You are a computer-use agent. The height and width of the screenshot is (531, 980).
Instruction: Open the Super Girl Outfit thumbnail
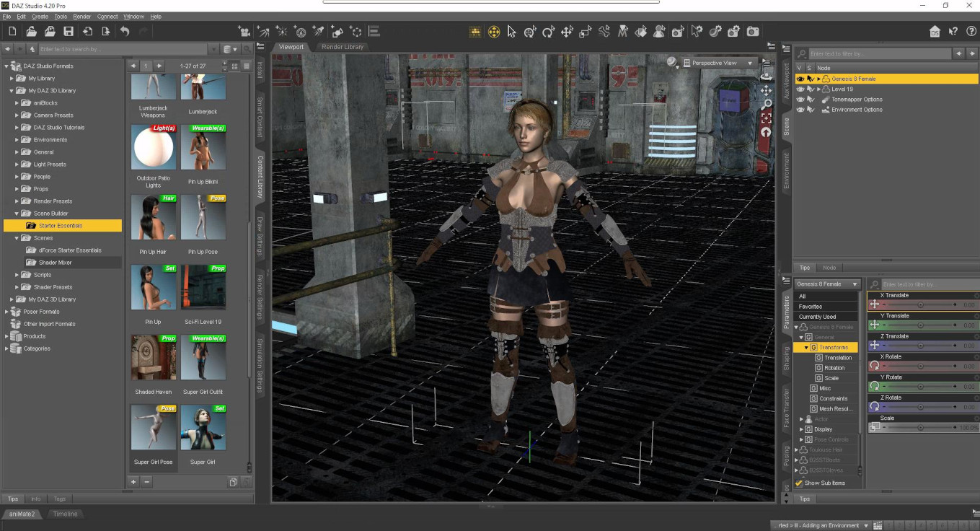pos(203,359)
